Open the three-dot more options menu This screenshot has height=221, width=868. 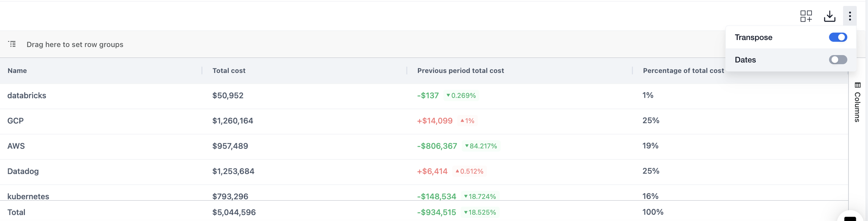(850, 16)
